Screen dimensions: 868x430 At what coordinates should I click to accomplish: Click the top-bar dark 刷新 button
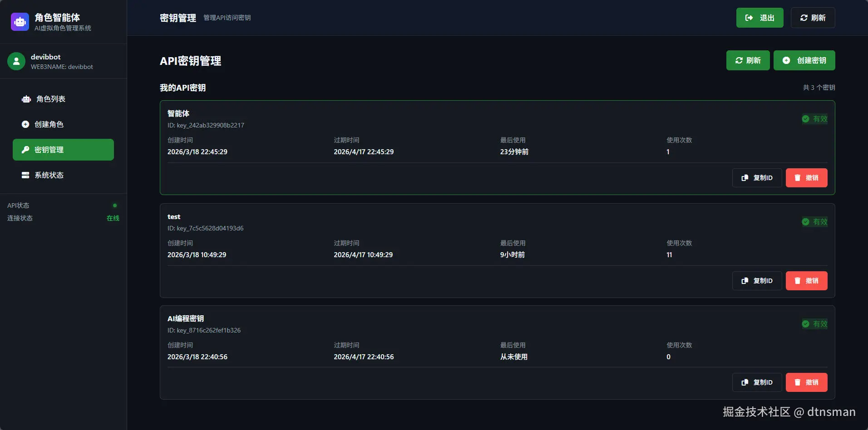click(x=813, y=18)
